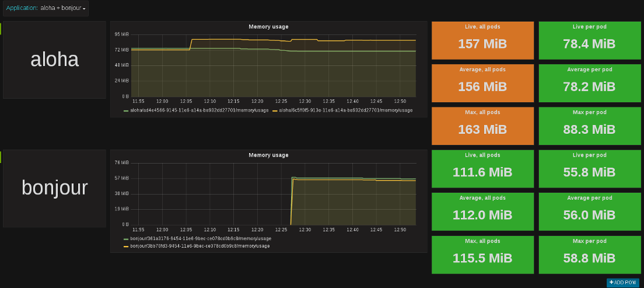The height and width of the screenshot is (288, 644).
Task: Toggle the bonjour/3bb70fd3 series legend label
Action: point(199,246)
